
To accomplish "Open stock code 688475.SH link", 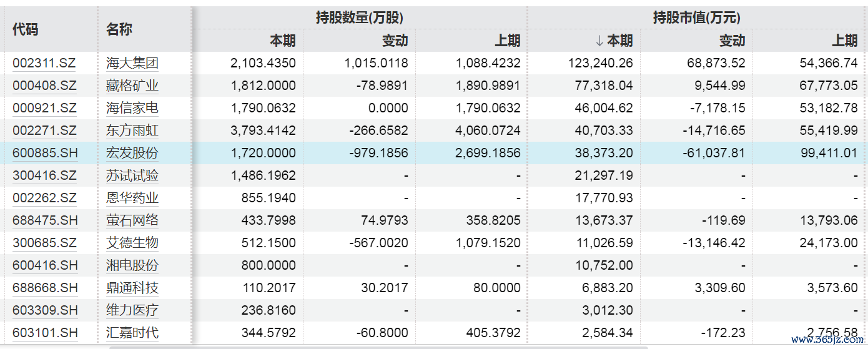I will 45,220.
